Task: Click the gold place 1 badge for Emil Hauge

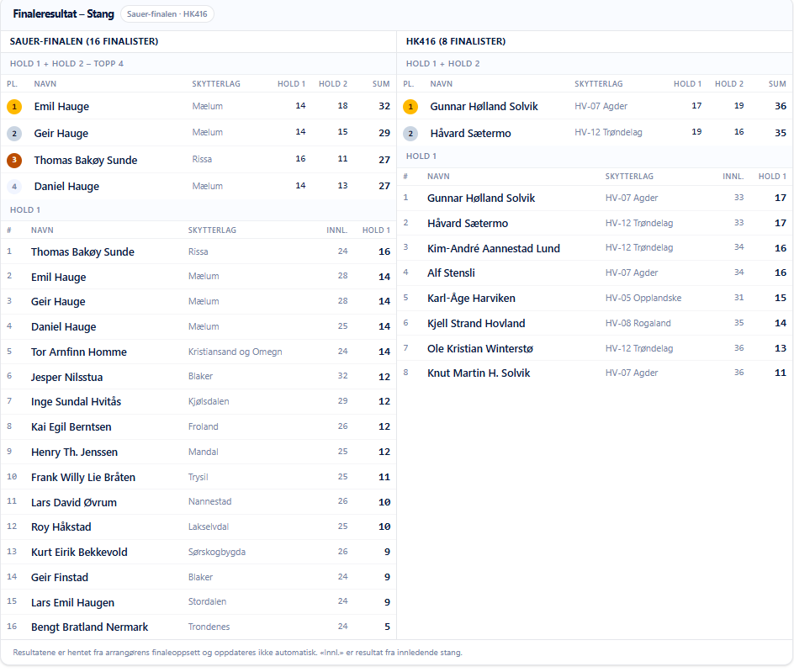Action: click(14, 107)
